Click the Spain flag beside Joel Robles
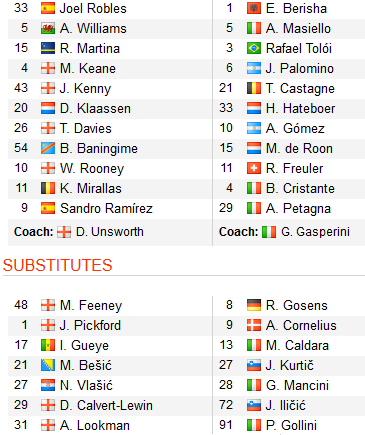This screenshot has height=435, width=365. (48, 8)
